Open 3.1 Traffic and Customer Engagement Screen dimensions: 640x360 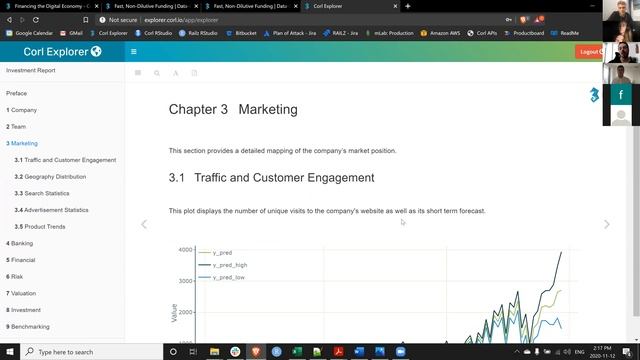65,160
